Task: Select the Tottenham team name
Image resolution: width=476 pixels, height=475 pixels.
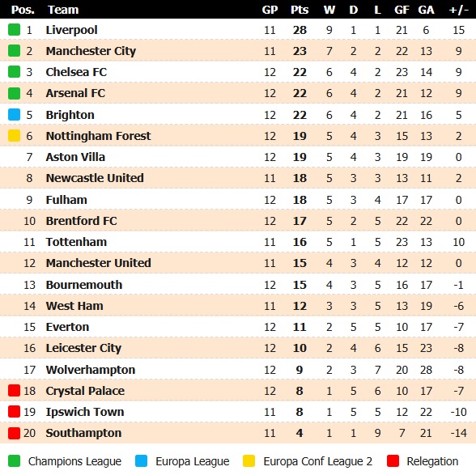Action: pos(76,242)
